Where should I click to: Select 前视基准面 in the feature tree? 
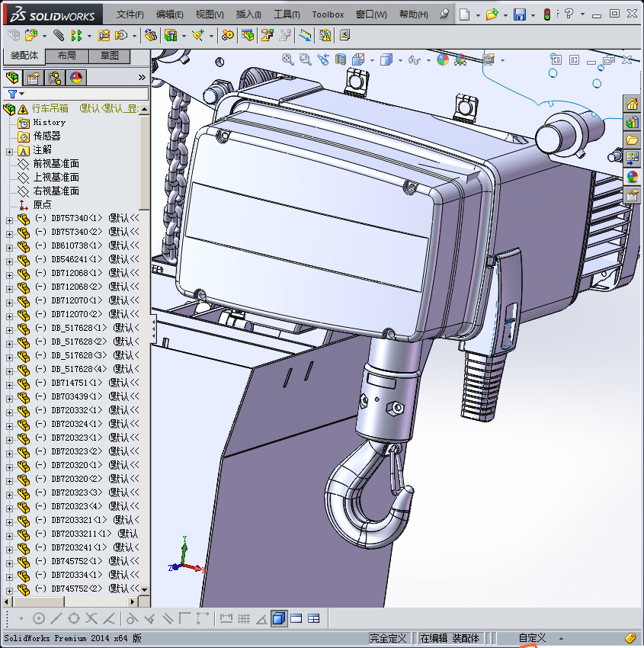(56, 164)
